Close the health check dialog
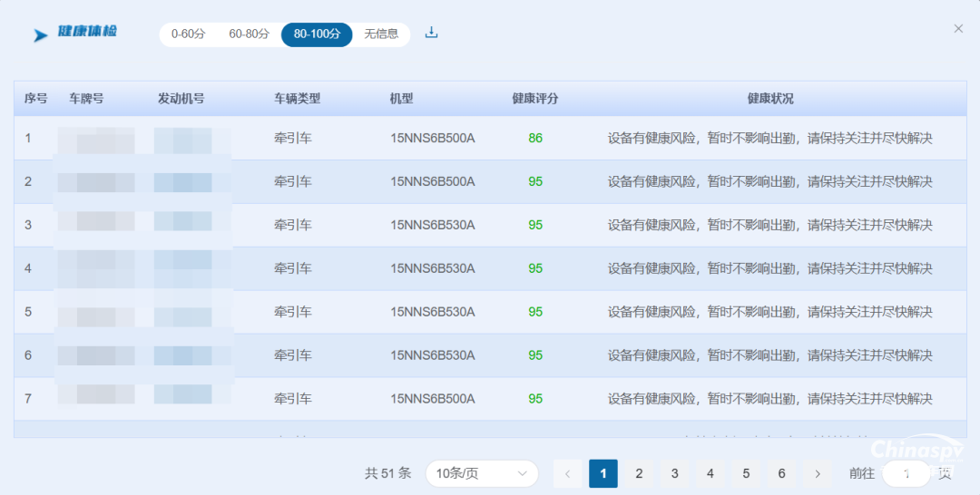980x495 pixels. coord(958,29)
